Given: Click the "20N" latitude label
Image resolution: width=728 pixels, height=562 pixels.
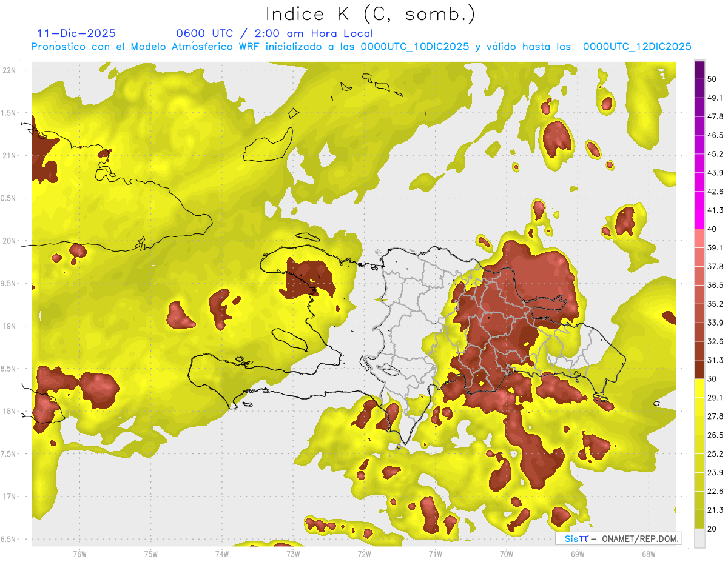Looking at the screenshot, I should [9, 241].
